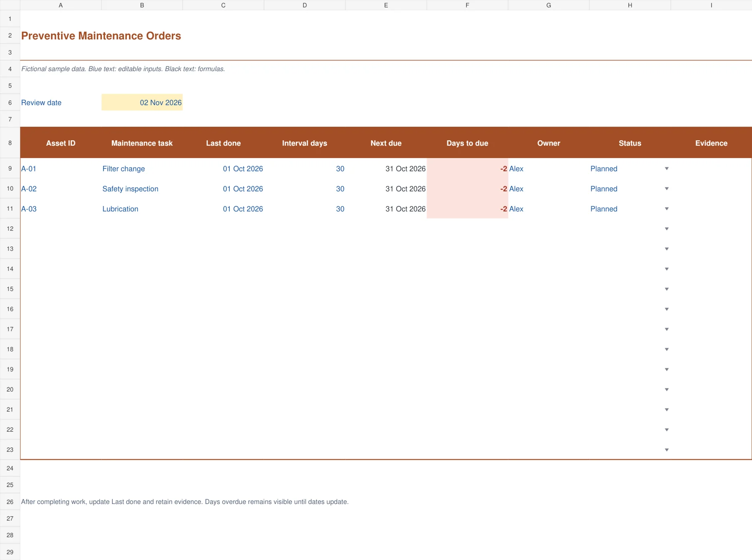Click the note about retaining evidence
Viewport: 752px width, 560px height.
185,501
